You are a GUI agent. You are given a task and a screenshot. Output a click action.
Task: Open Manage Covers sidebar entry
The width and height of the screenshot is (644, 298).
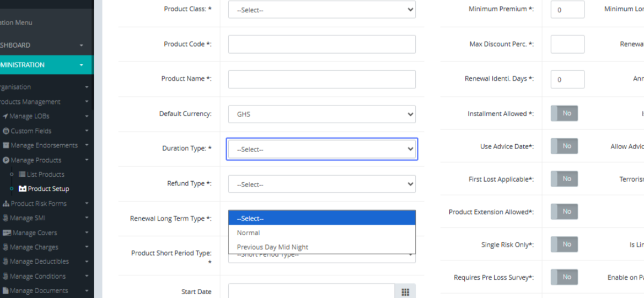pos(34,233)
